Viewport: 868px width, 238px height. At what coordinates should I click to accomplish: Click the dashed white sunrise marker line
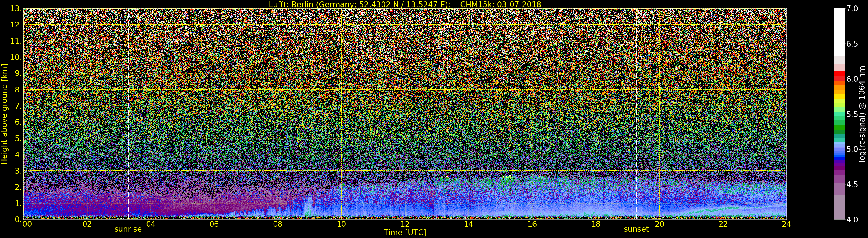click(x=128, y=114)
